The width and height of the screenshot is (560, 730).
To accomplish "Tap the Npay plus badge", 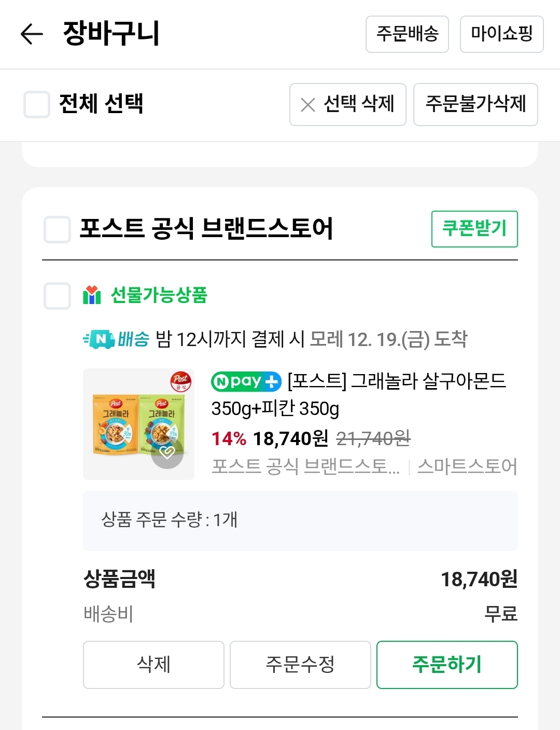I will click(246, 382).
